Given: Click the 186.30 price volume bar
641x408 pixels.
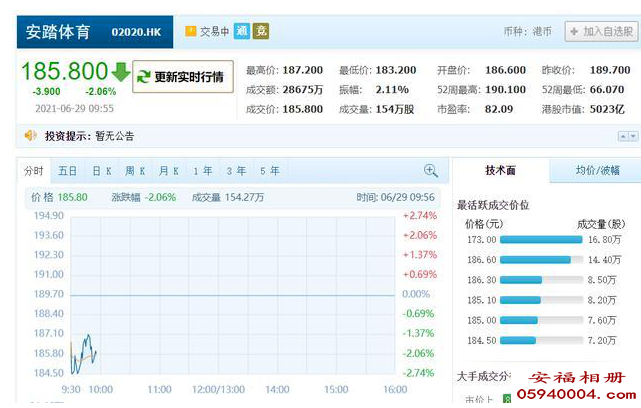Looking at the screenshot, I should [x=541, y=280].
